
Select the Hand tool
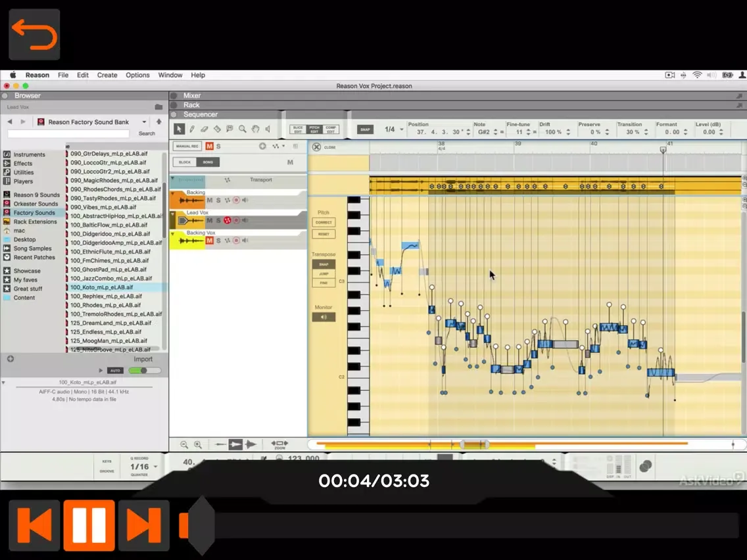pyautogui.click(x=255, y=129)
